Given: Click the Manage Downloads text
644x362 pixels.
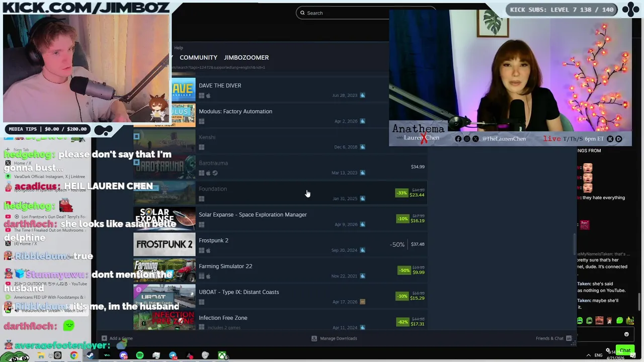Looking at the screenshot, I should tap(339, 338).
